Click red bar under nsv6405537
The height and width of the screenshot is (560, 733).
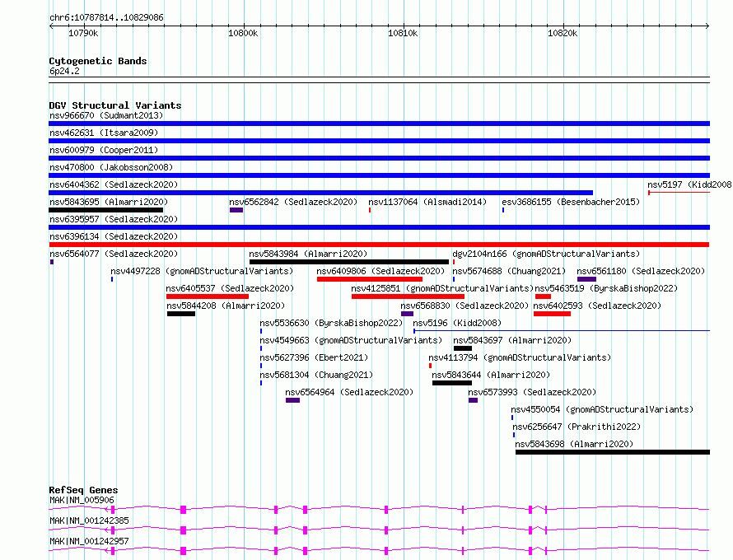(208, 296)
